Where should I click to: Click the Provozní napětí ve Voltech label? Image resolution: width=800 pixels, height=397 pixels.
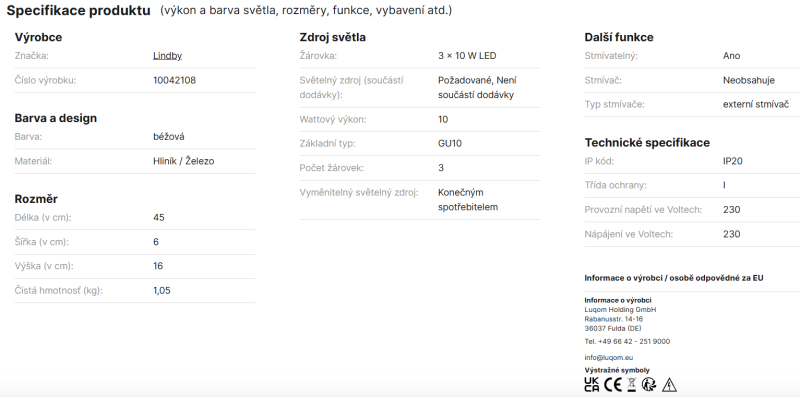(x=643, y=210)
